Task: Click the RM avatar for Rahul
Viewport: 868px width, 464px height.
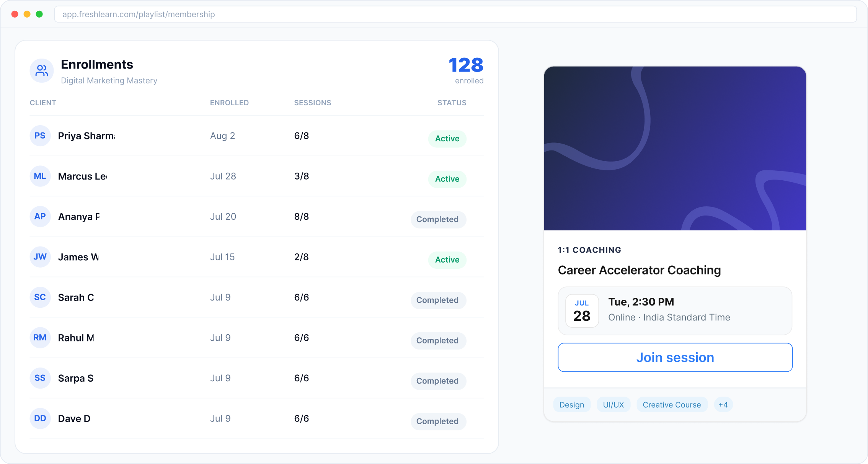Action: pyautogui.click(x=40, y=338)
